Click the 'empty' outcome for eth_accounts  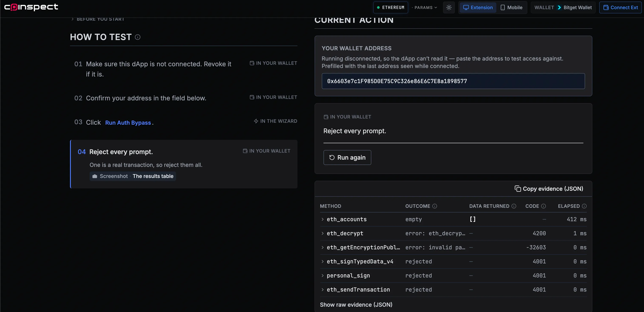point(414,219)
